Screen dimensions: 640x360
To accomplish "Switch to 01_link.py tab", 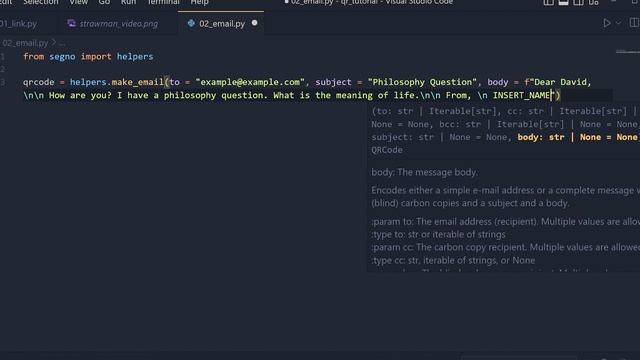I will pyautogui.click(x=18, y=24).
